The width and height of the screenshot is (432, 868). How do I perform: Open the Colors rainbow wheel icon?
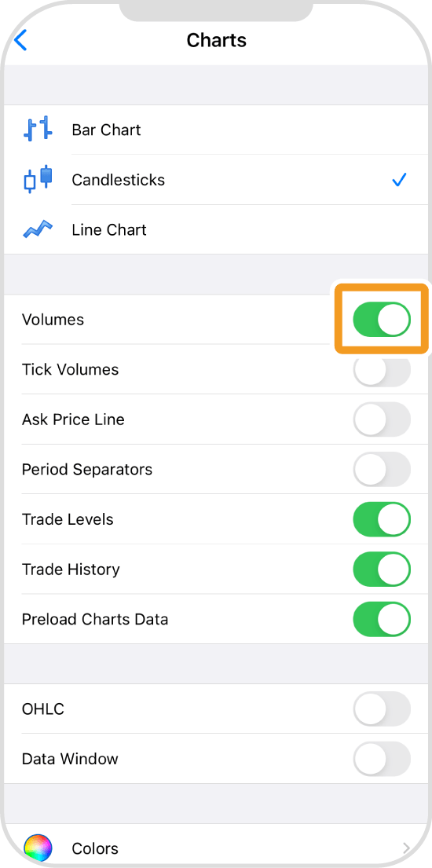(38, 848)
